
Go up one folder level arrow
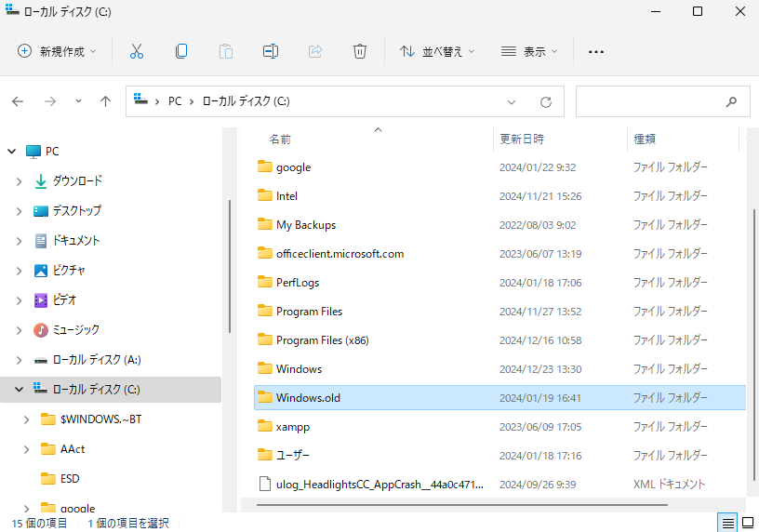[105, 101]
